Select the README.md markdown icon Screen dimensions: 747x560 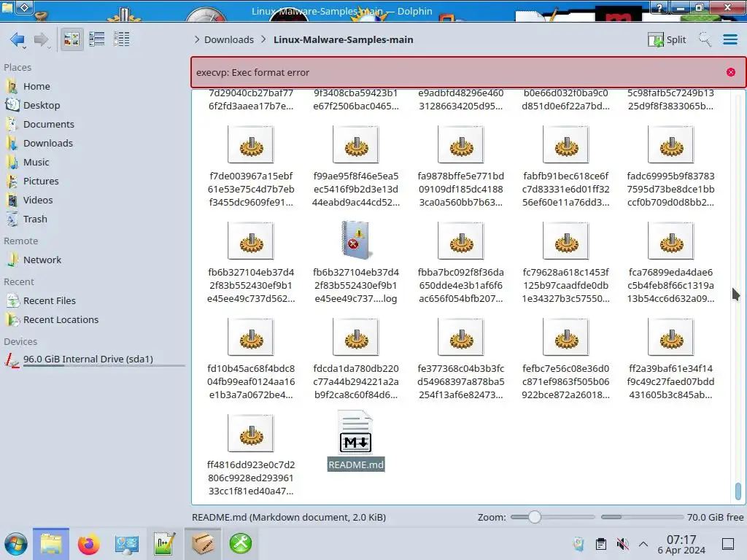coord(355,432)
